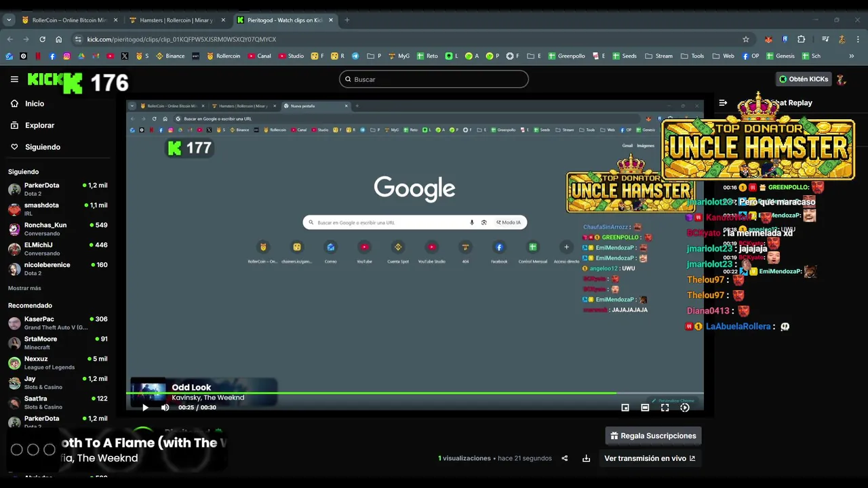Screen dimensions: 868x488
Task: Focus the Buscar search field
Action: click(x=433, y=79)
